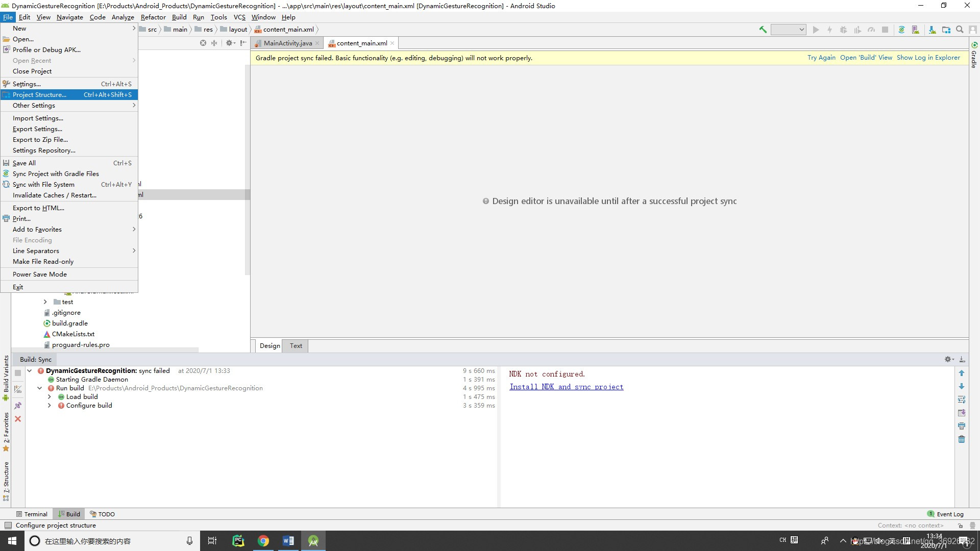Select Project Structure... in the File menu
Screen dimensions: 980x551
click(x=69, y=95)
